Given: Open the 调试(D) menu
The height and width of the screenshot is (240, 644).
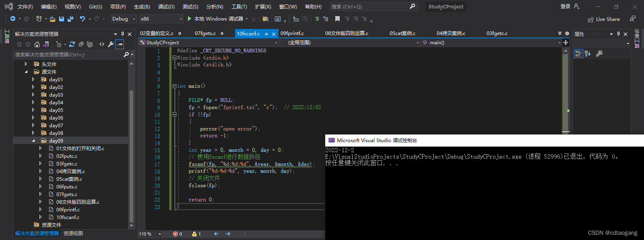Looking at the screenshot, I should tap(166, 7).
